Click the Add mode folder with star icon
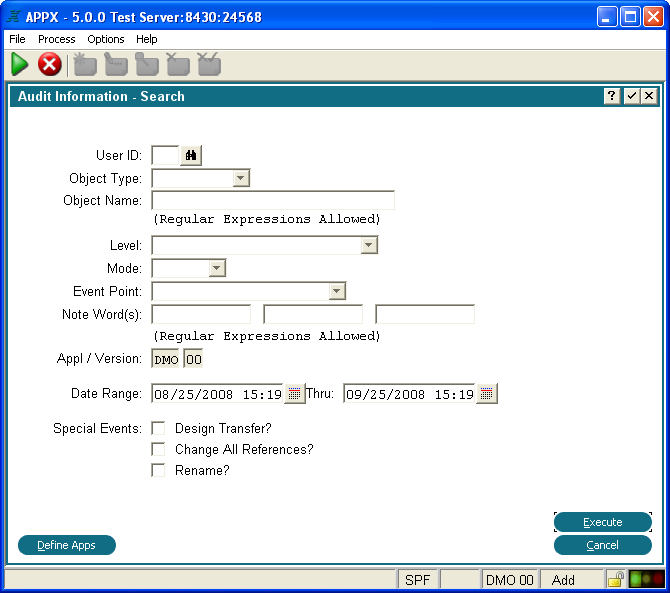The image size is (670, 593). coord(85,65)
